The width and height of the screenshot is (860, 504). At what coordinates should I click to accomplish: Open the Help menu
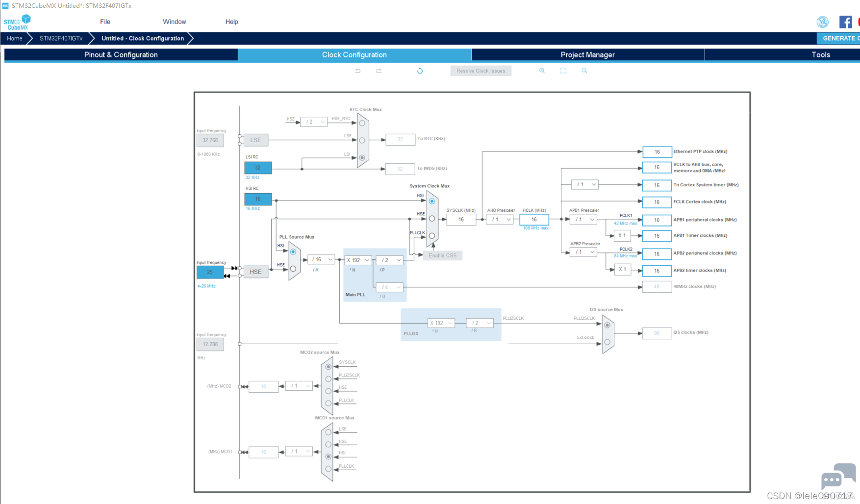pos(232,22)
